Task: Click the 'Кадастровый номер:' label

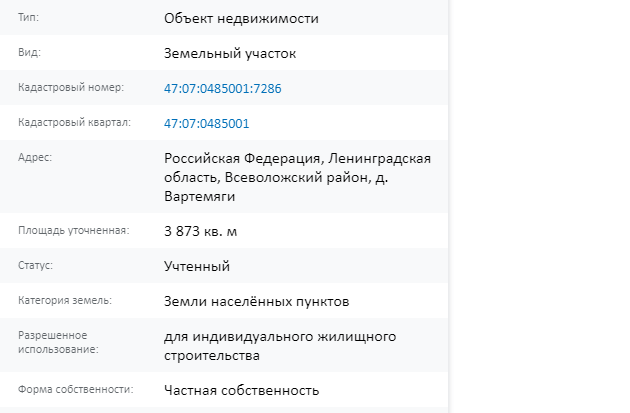Action: point(71,88)
